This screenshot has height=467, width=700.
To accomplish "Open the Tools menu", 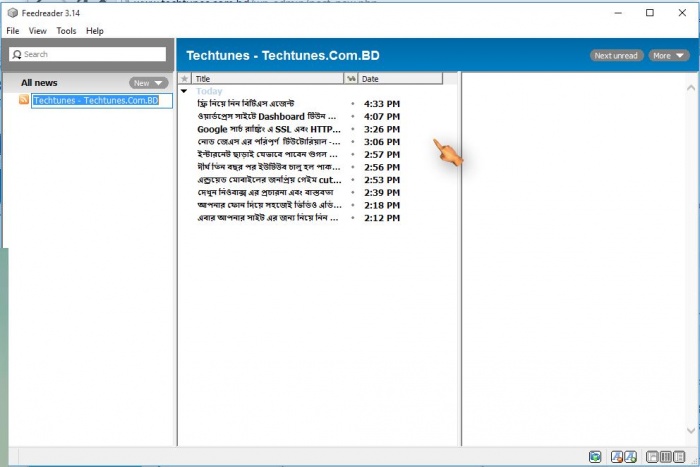I will pos(66,31).
